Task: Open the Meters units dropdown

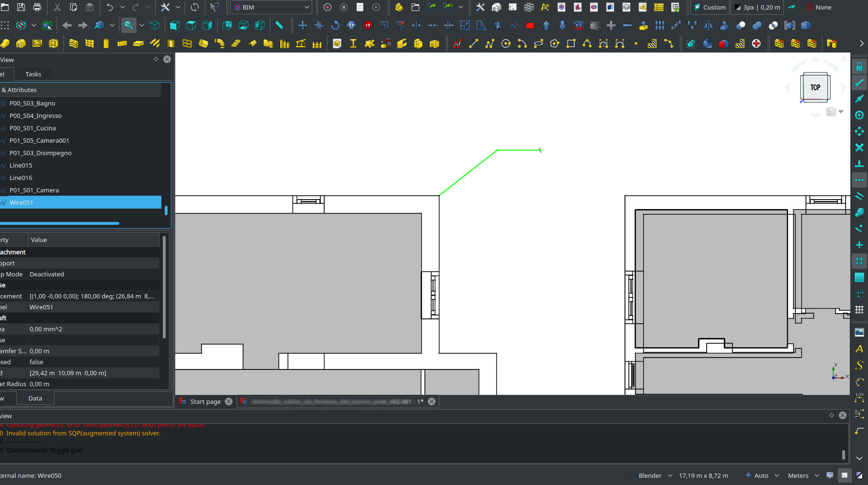Action: [803, 475]
